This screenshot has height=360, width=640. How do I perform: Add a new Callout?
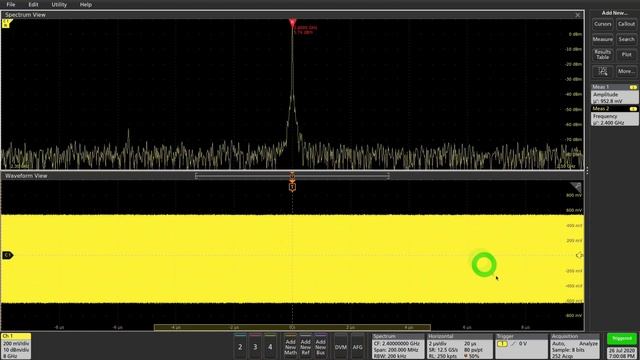coord(626,24)
